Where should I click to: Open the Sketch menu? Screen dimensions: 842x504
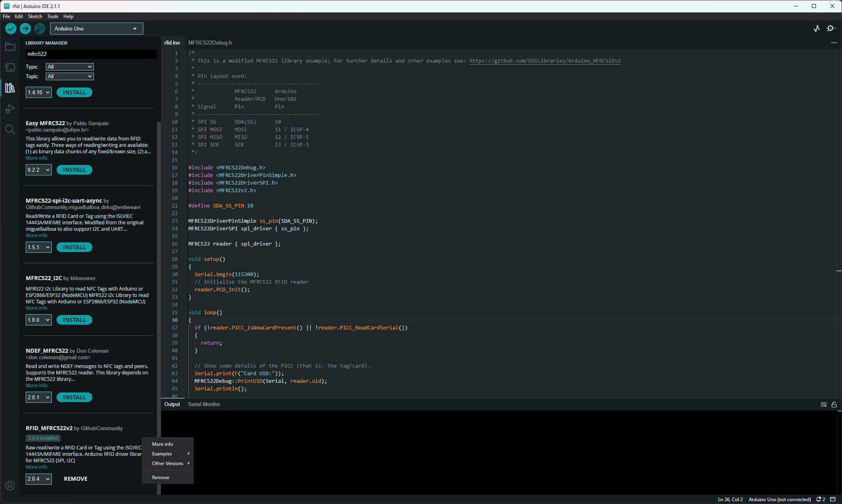pos(35,16)
